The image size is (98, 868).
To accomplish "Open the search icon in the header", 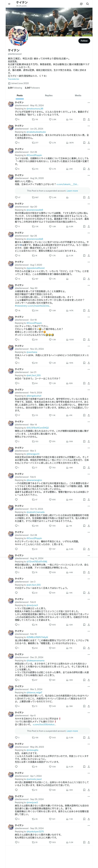I will click(x=88, y=4).
